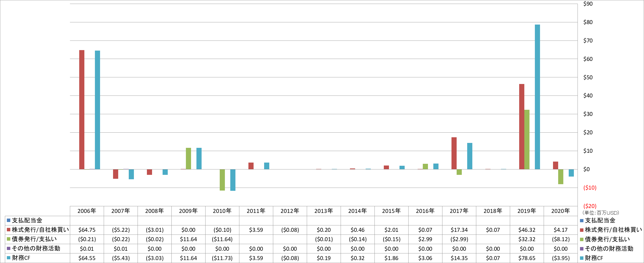Viewport: 644px width, 263px height.
Task: Select the $78.65 財務CF cell
Action: coord(527,258)
